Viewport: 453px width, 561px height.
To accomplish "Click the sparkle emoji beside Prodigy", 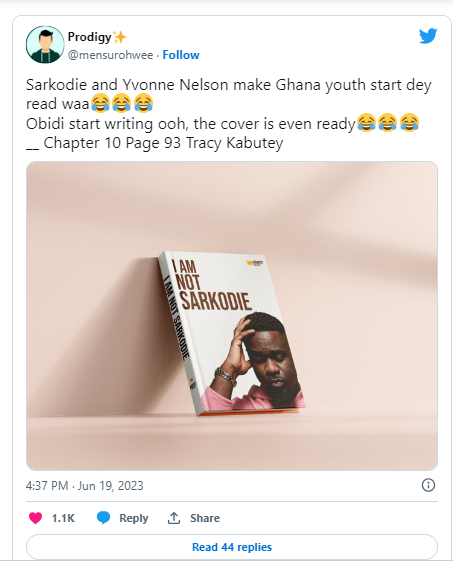I will pyautogui.click(x=120, y=37).
